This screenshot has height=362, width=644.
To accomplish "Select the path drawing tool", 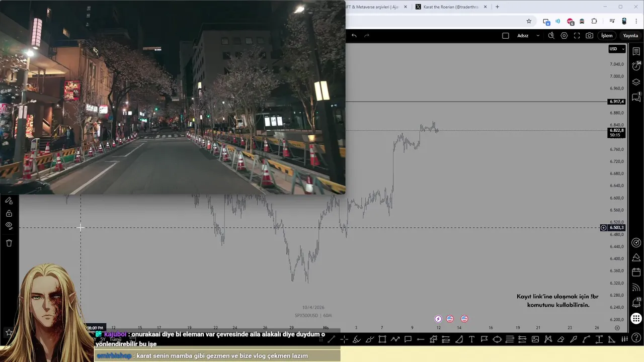I will pyautogui.click(x=395, y=339).
